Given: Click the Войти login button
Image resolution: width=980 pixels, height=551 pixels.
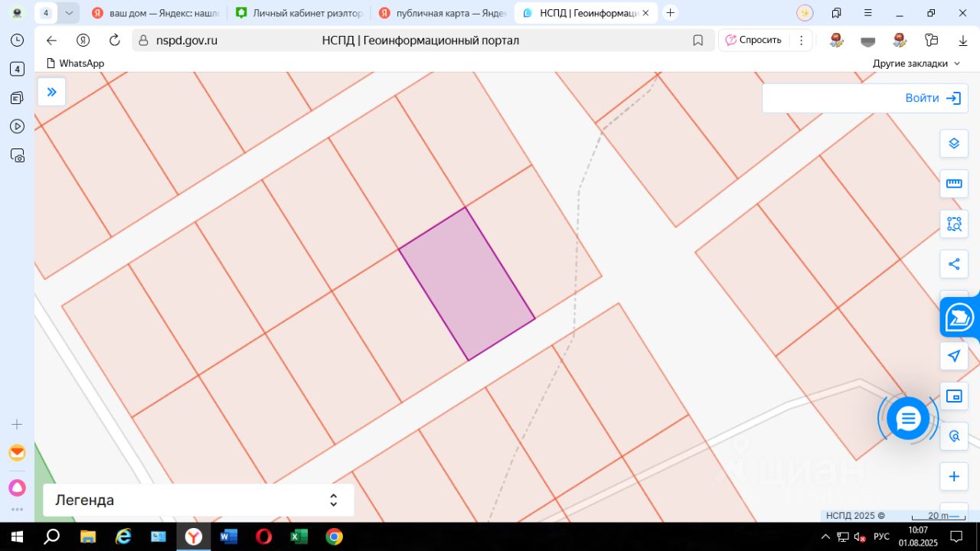Looking at the screenshot, I should pos(933,98).
